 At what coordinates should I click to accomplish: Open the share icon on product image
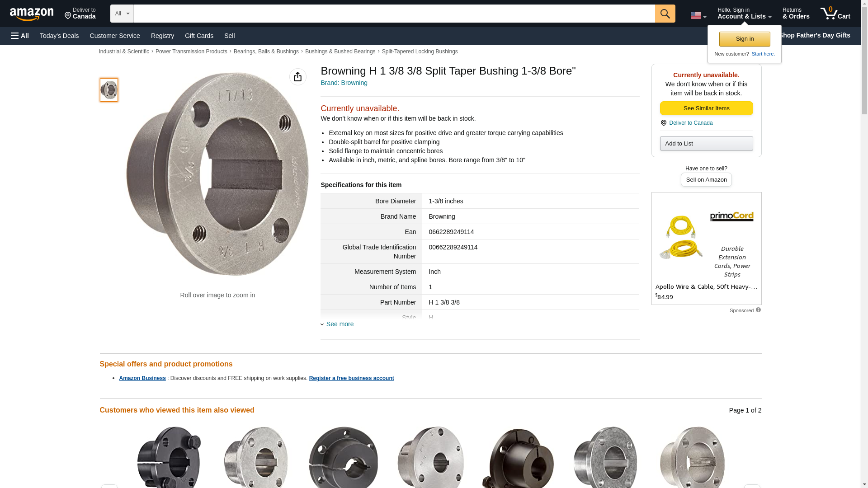coord(297,77)
